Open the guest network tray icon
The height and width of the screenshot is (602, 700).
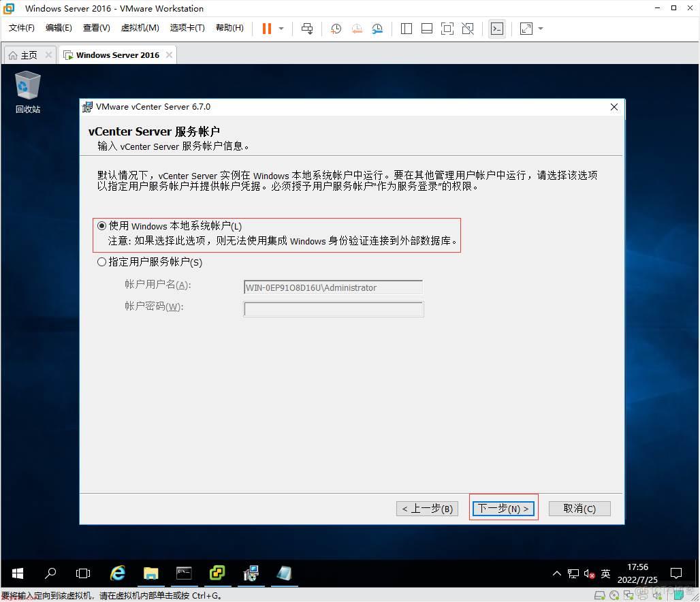(x=573, y=573)
